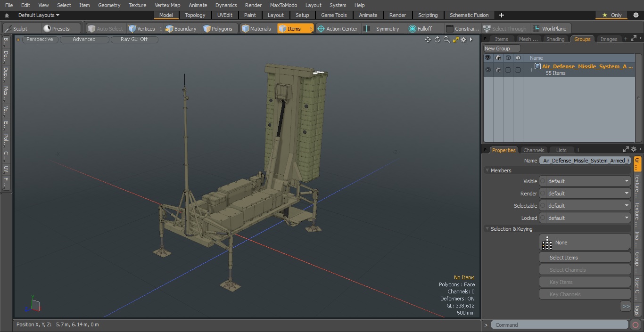This screenshot has height=332, width=644.
Task: Toggle first checkbox in Air_Defense_Missile_System row
Action: (x=508, y=70)
